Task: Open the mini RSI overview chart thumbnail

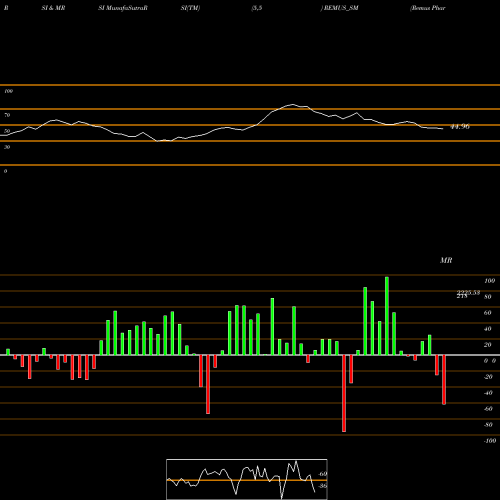Action: click(x=247, y=479)
